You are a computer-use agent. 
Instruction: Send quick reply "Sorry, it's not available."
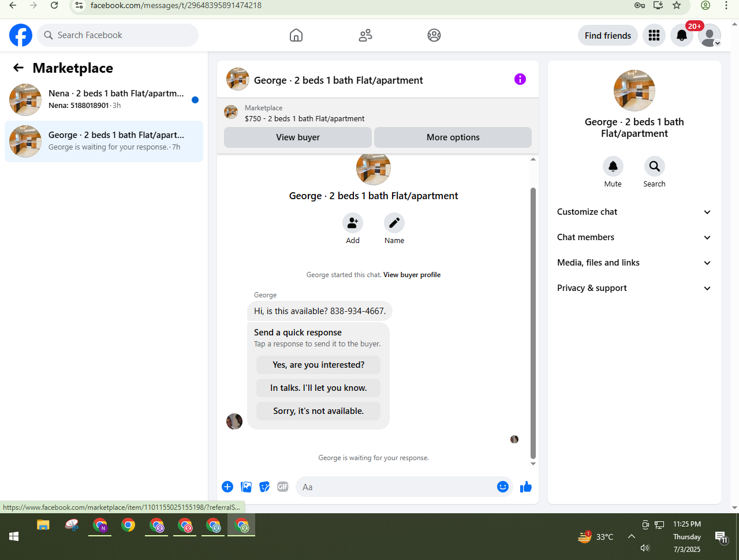point(319,411)
